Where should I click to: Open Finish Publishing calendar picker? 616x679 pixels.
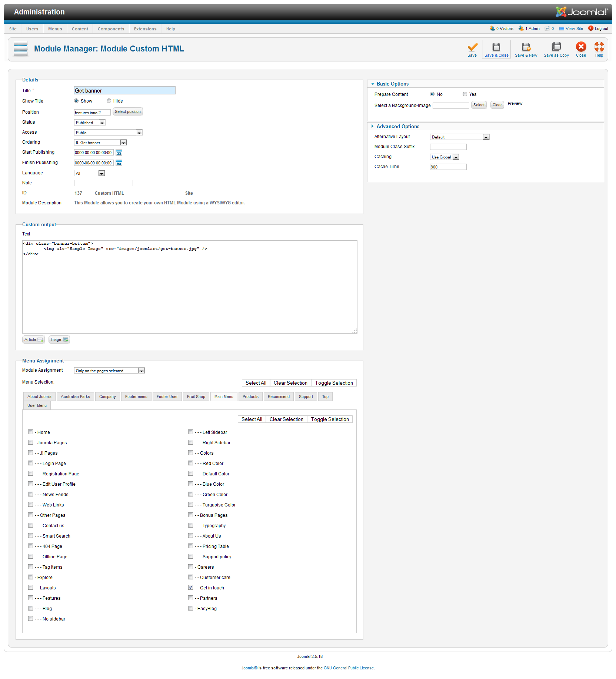pos(119,163)
